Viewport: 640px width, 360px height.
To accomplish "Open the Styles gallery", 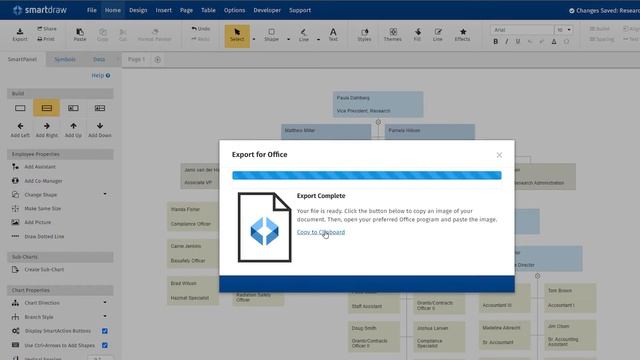I will 364,35.
